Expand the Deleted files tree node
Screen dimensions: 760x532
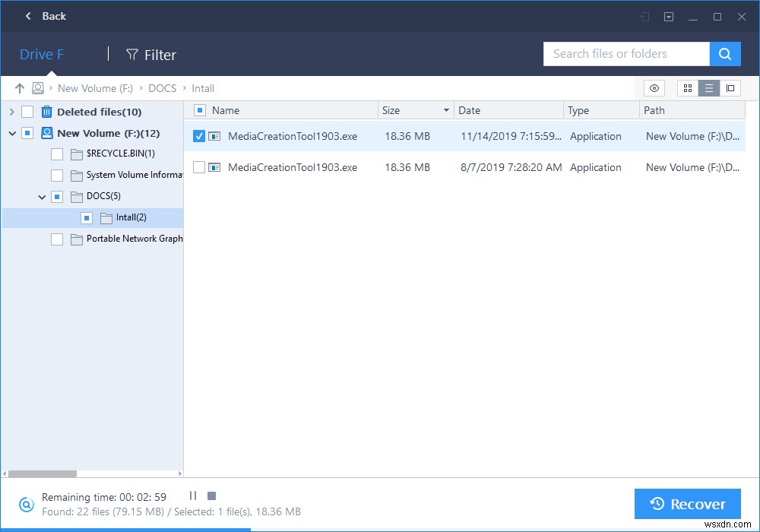tap(11, 112)
